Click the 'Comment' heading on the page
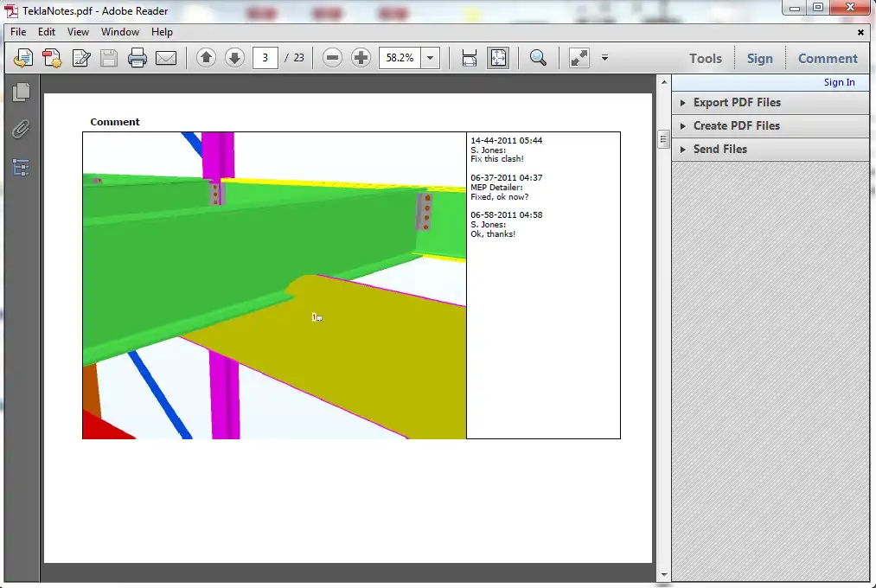 click(x=114, y=122)
